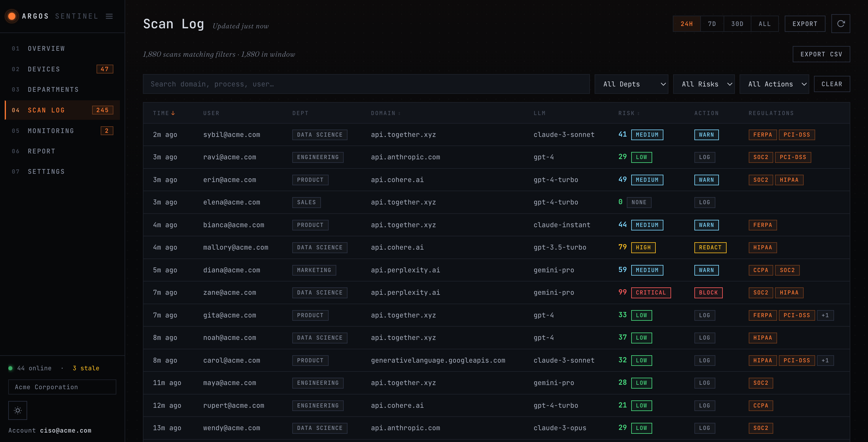Open Devices section in sidebar
This screenshot has width=868, height=442.
62,69
